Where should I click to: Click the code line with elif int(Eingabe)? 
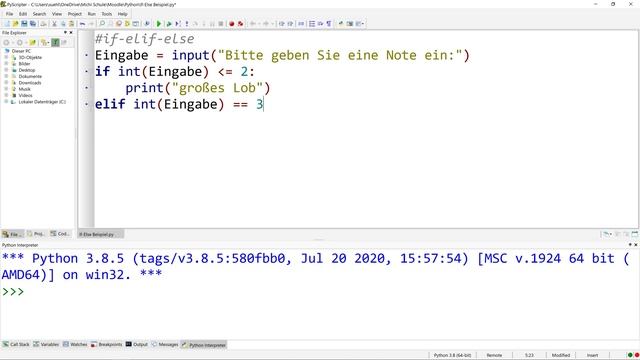tap(180, 104)
